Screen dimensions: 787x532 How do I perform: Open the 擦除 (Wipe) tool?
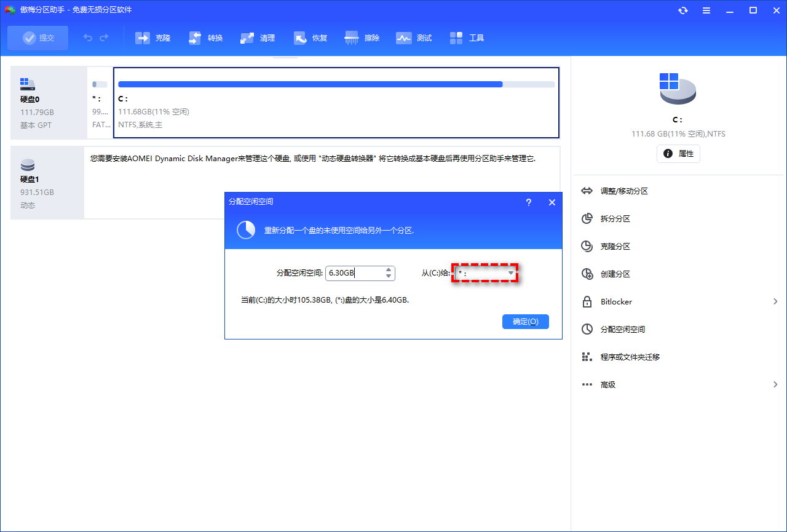click(x=362, y=38)
